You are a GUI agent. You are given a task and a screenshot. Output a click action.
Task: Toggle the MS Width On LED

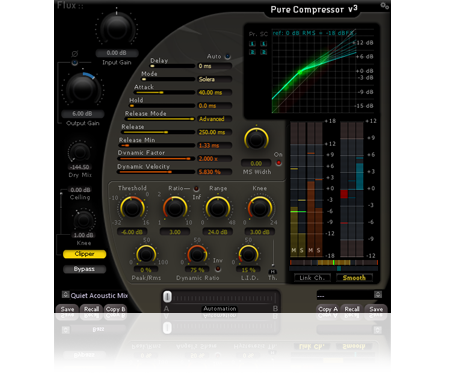[278, 163]
